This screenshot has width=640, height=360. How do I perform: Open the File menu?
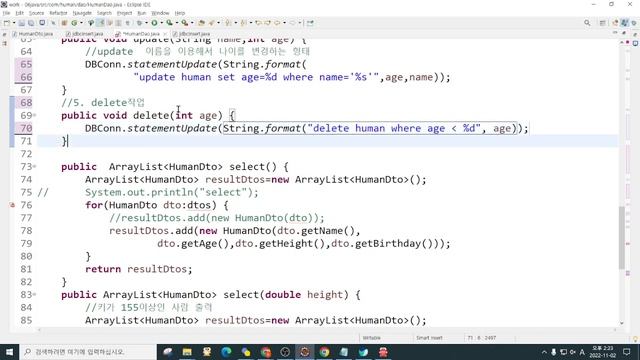(7, 13)
